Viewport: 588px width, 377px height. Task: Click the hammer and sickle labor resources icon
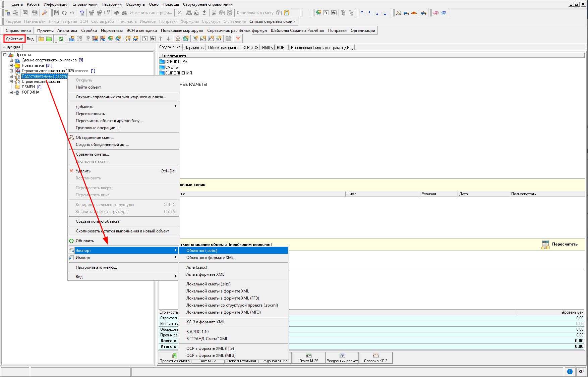click(x=399, y=13)
